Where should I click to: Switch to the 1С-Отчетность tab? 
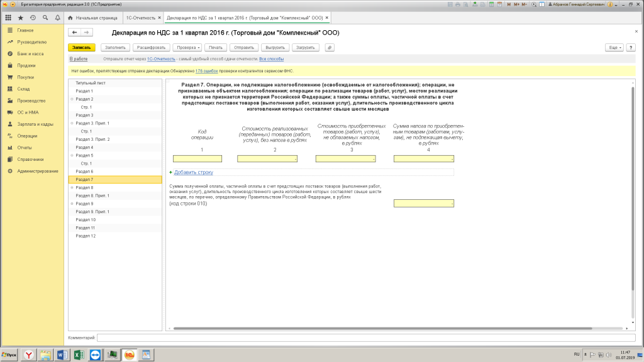coord(140,18)
